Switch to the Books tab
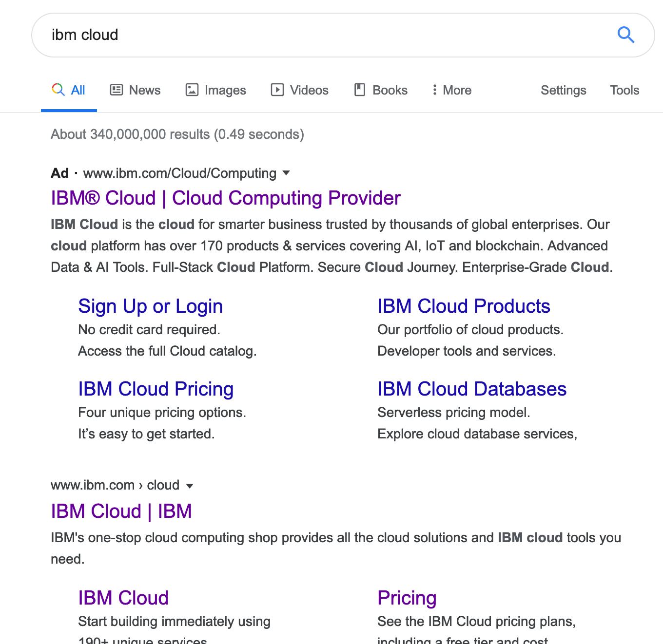This screenshot has width=663, height=644. (x=381, y=90)
